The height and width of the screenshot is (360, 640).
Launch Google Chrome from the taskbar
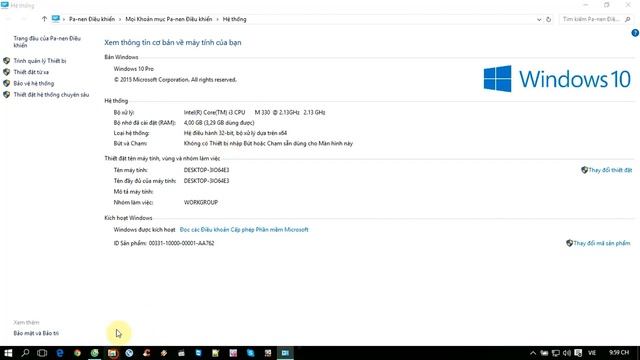pyautogui.click(x=77, y=353)
